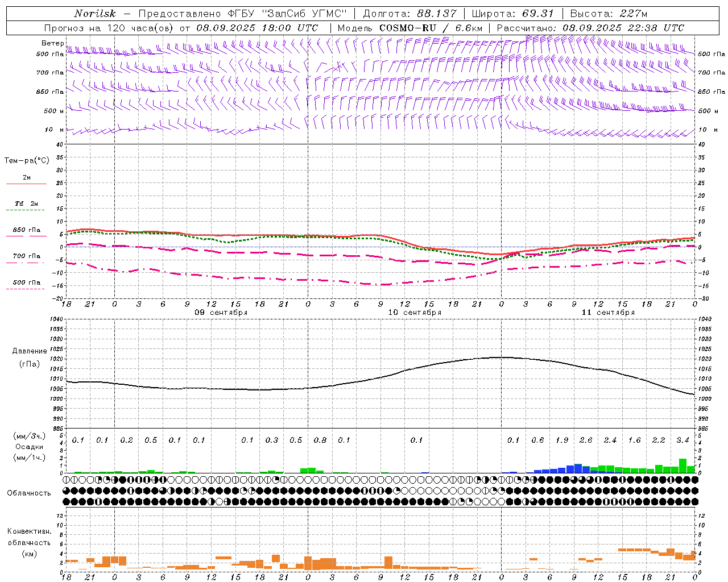Click the '(мм/1ч.)' precipitation unit label
The image size is (728, 582).
pyautogui.click(x=30, y=458)
